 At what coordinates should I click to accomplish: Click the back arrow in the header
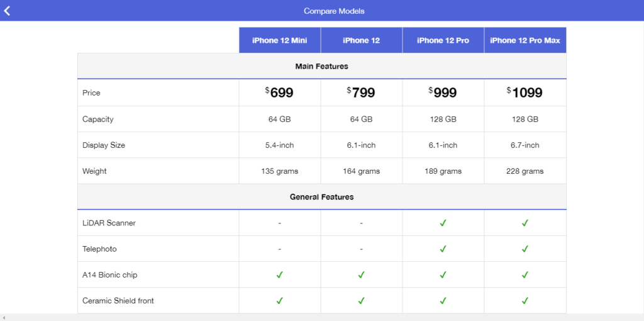pyautogui.click(x=7, y=11)
